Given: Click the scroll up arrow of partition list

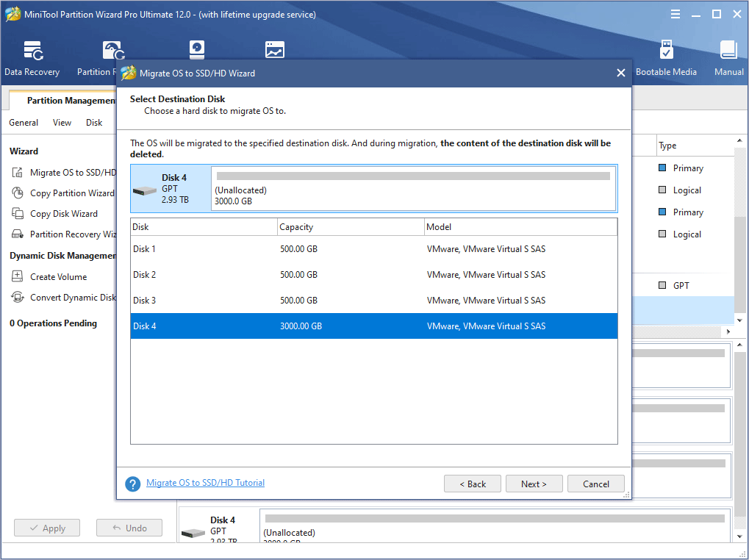Looking at the screenshot, I should 739,141.
